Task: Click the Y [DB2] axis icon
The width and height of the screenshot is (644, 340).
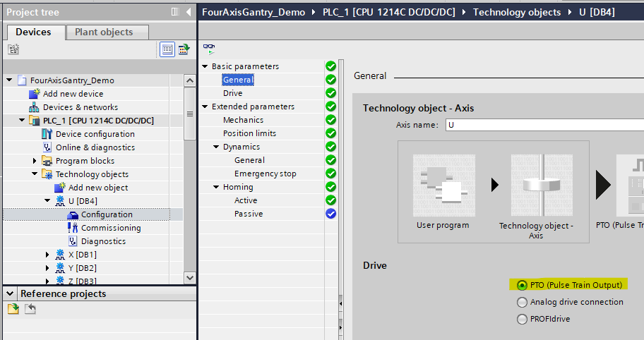Action: click(x=60, y=268)
